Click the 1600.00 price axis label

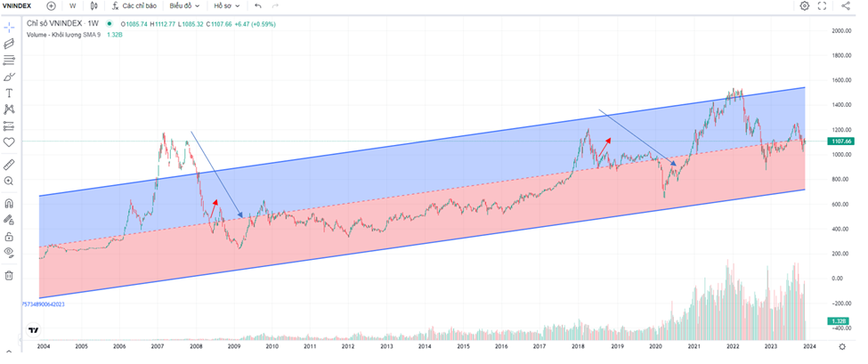(x=841, y=80)
